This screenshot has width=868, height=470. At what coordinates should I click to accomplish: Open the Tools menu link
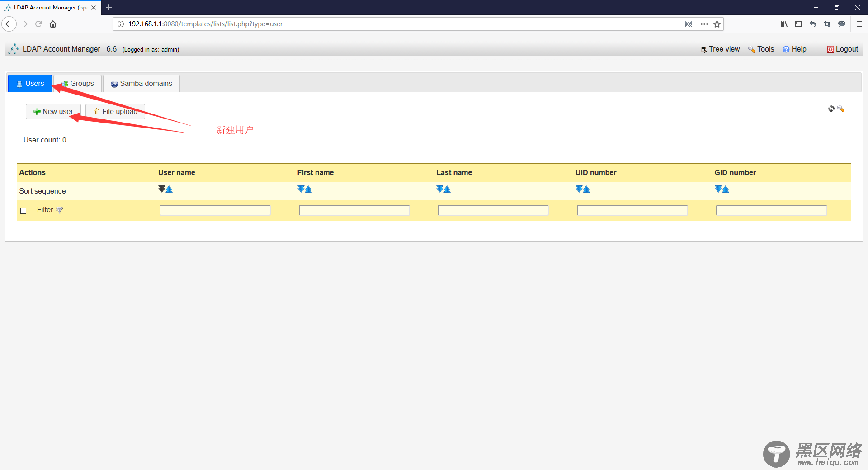point(761,49)
